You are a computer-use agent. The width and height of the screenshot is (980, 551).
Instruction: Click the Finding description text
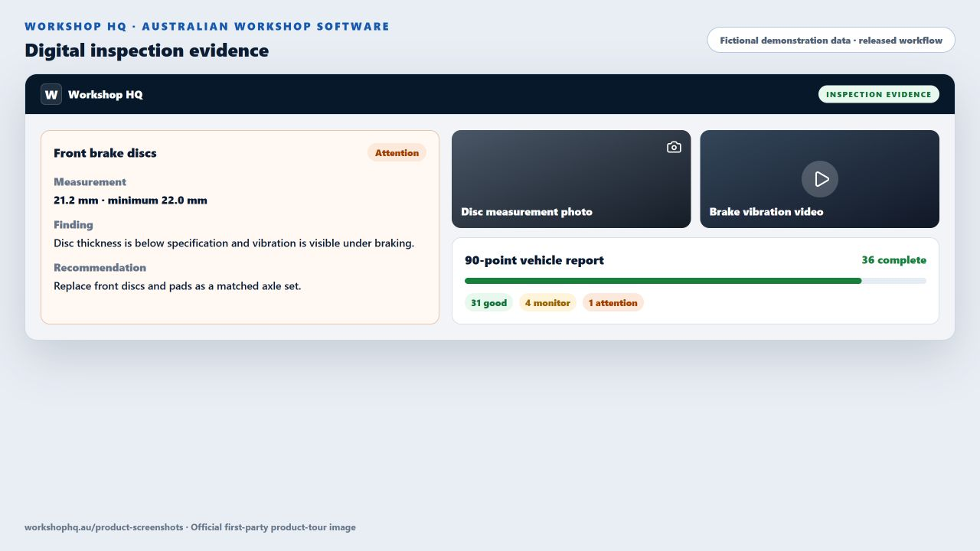click(234, 243)
